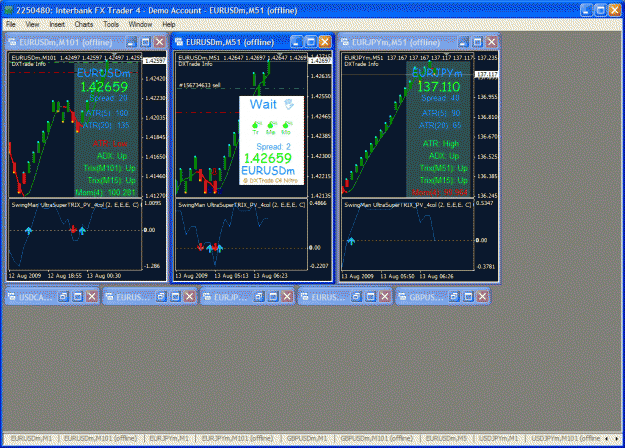Image resolution: width=625 pixels, height=448 pixels.
Task: Switch to EURUSDm,M101 (offline) bottom tab
Action: coord(100,438)
